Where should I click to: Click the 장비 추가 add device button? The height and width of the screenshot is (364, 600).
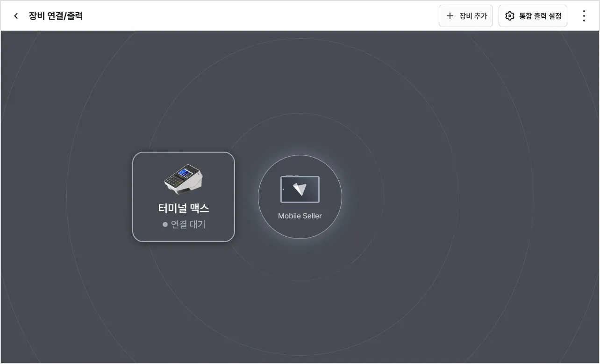coord(466,16)
